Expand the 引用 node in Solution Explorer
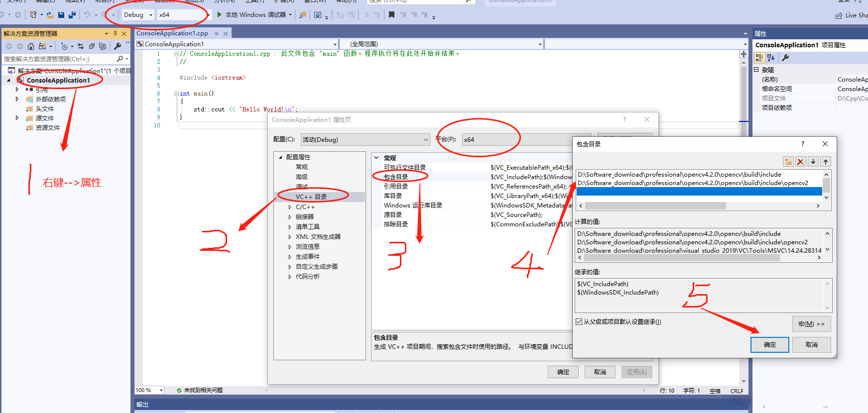Image resolution: width=868 pixels, height=413 pixels. pos(17,90)
